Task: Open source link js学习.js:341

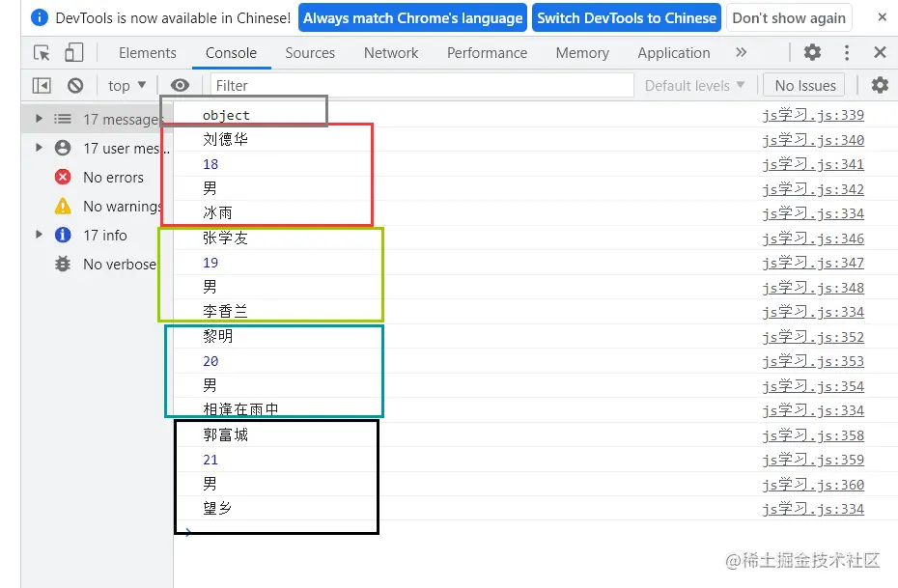Action: (x=813, y=164)
